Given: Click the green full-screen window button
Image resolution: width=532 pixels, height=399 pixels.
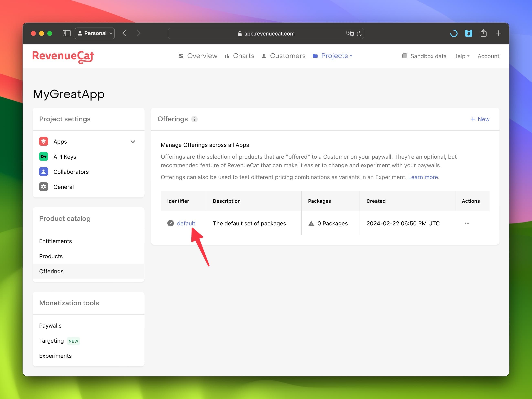Looking at the screenshot, I should (x=50, y=33).
